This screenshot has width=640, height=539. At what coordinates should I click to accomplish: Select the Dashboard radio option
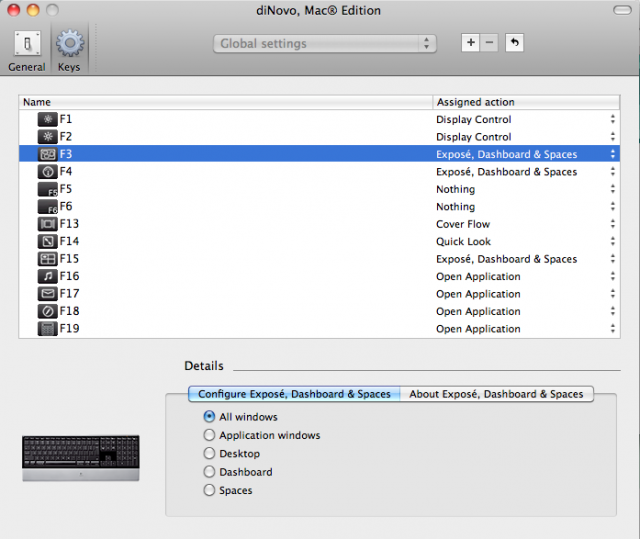[x=209, y=472]
